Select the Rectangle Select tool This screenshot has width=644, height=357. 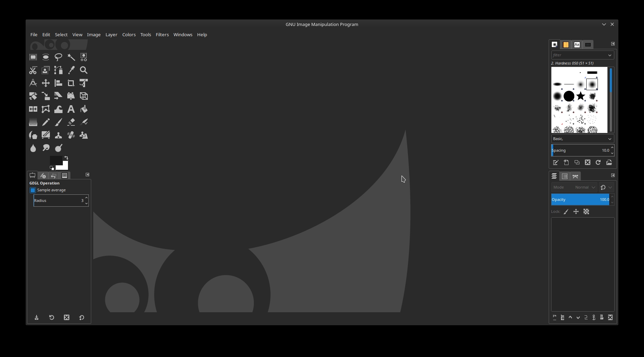[33, 57]
